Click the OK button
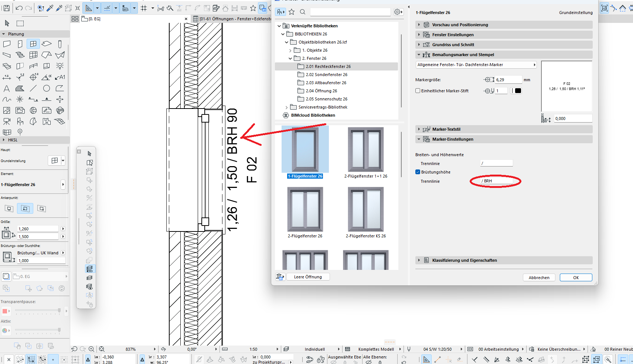This screenshot has width=633, height=364. pyautogui.click(x=576, y=278)
